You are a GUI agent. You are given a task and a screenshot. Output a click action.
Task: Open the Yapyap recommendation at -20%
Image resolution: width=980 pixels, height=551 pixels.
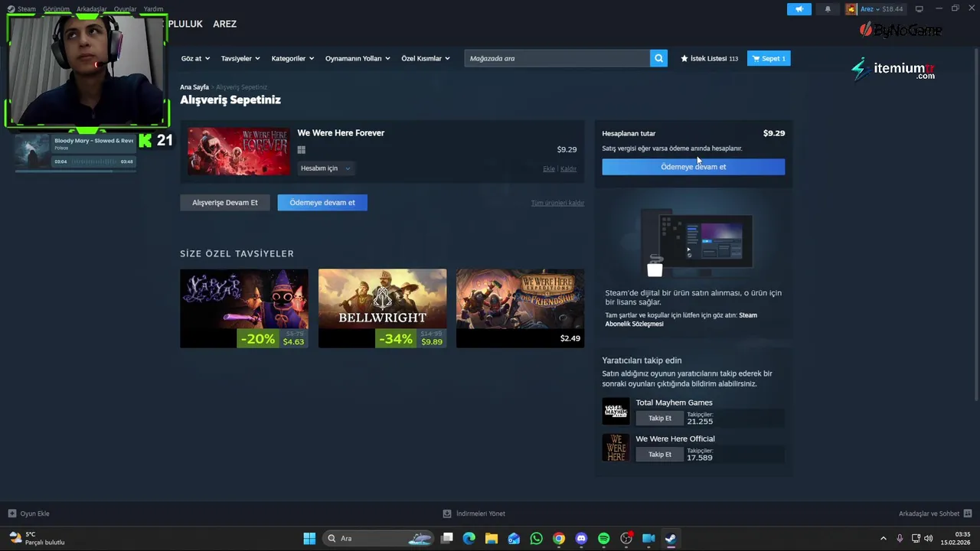243,308
